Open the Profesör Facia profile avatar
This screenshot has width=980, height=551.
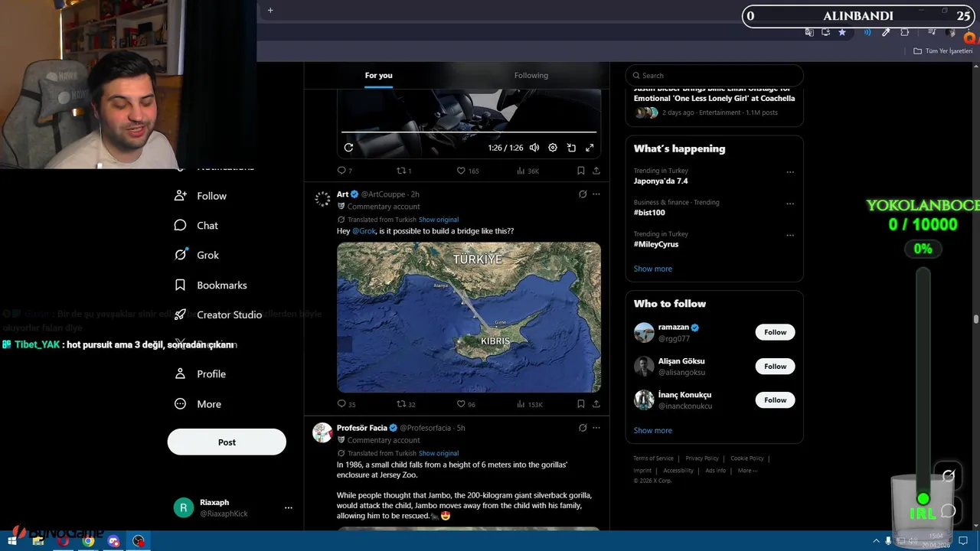point(322,432)
